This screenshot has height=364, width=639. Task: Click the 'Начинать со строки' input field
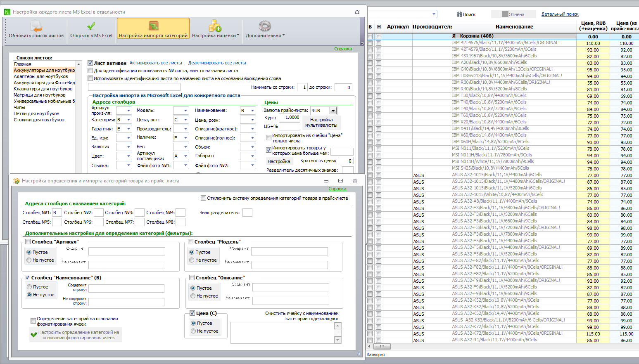point(302,87)
